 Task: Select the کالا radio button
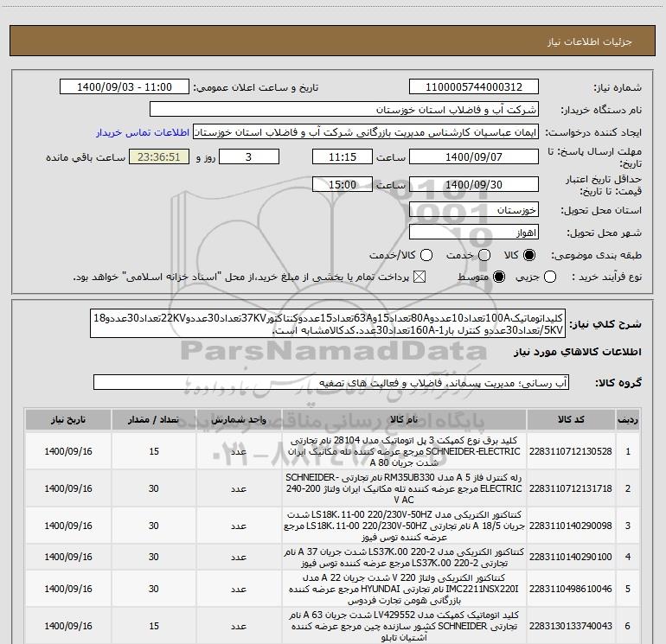[x=529, y=255]
